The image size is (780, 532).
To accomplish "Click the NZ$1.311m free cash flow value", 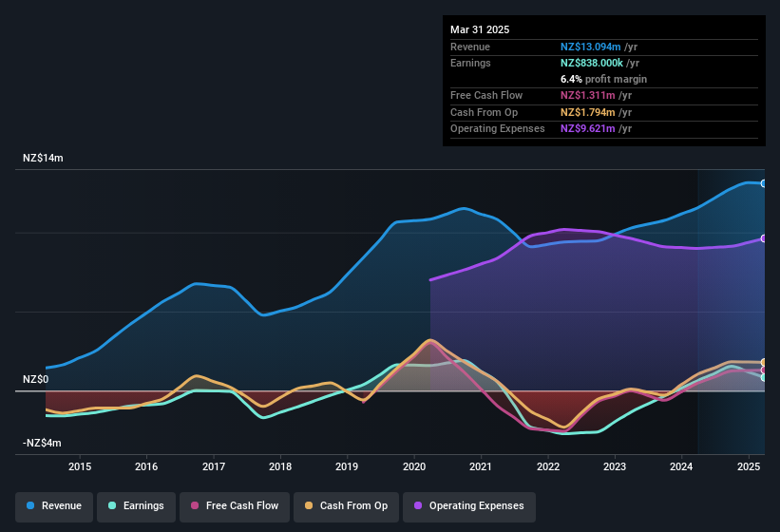I will 587,95.
